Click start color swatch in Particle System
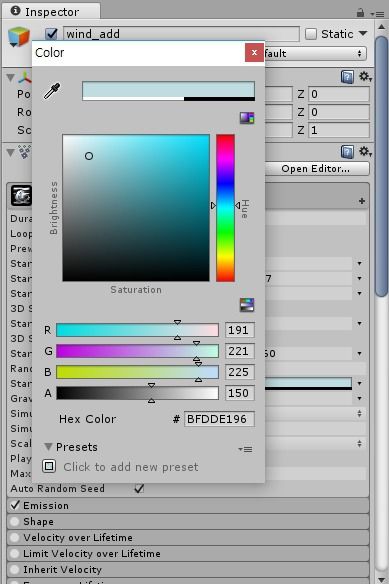 click(x=308, y=383)
